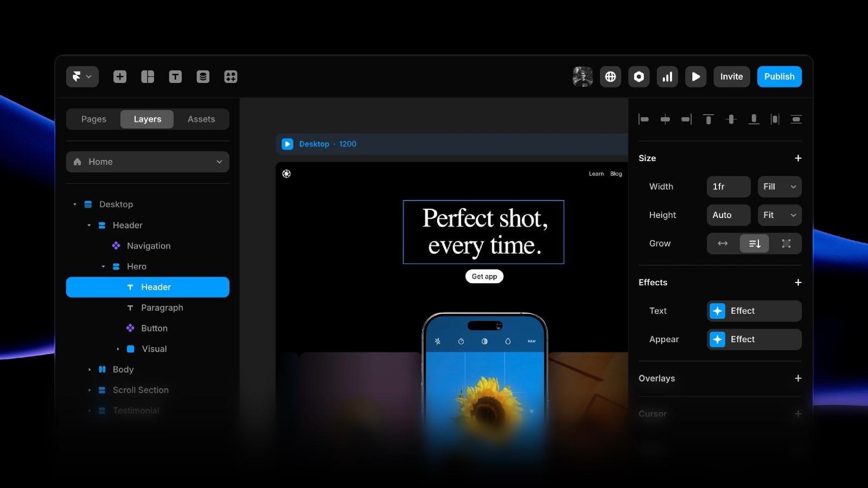This screenshot has width=868, height=488.
Task: Select the Insert tool in the toolbar
Action: (x=119, y=76)
